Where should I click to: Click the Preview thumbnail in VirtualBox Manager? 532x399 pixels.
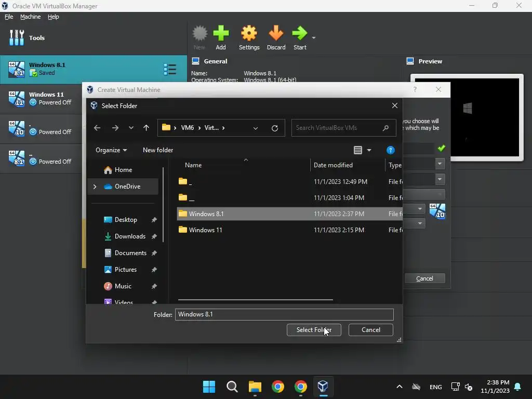pyautogui.click(x=467, y=117)
